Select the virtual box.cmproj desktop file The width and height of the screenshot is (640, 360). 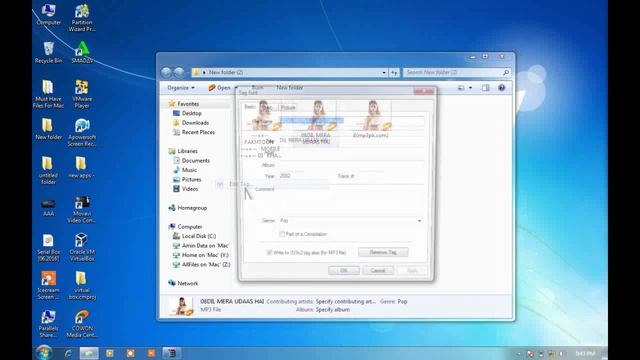[82, 286]
